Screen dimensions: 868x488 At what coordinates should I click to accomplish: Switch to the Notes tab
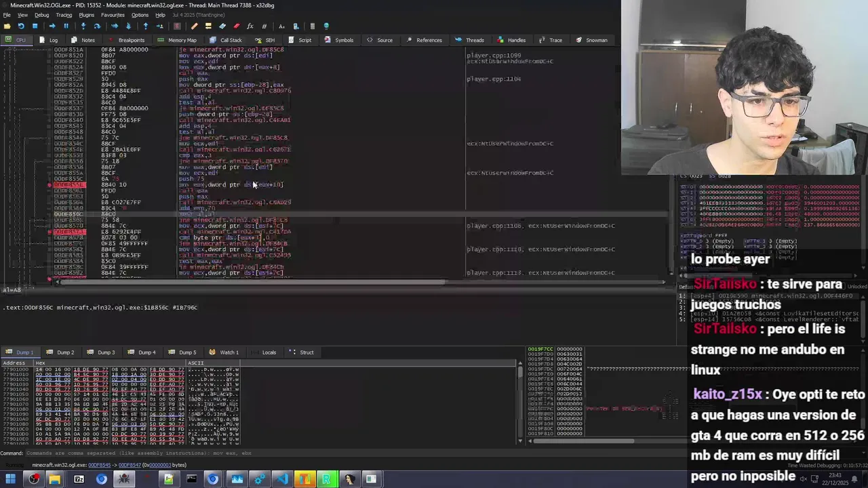(x=83, y=40)
